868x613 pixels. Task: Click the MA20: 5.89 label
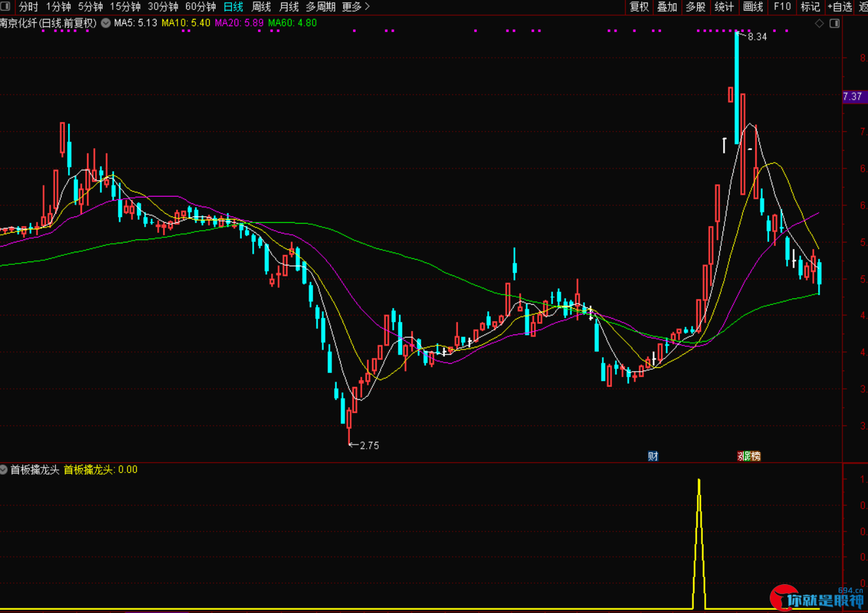[x=239, y=23]
